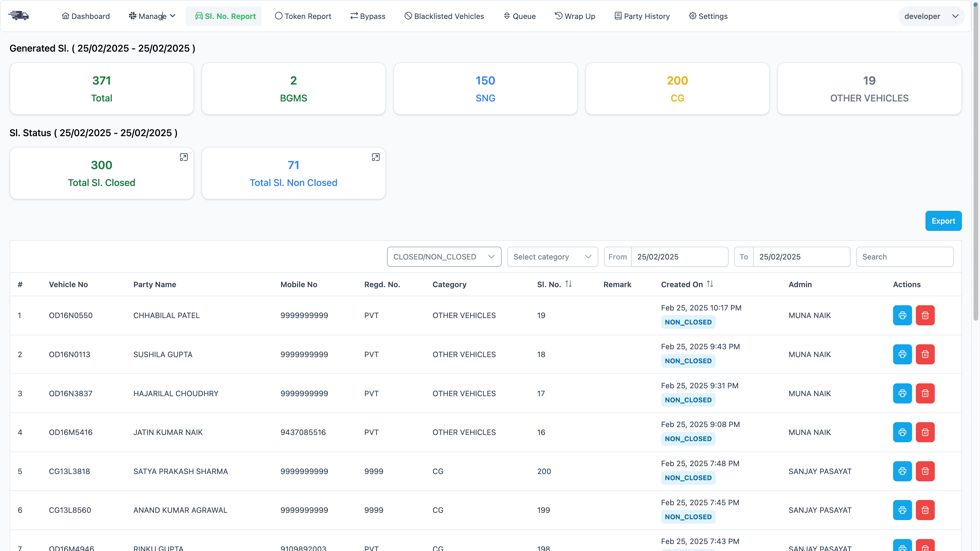Open the Select category dropdown
This screenshot has height=551, width=980.
coord(552,257)
